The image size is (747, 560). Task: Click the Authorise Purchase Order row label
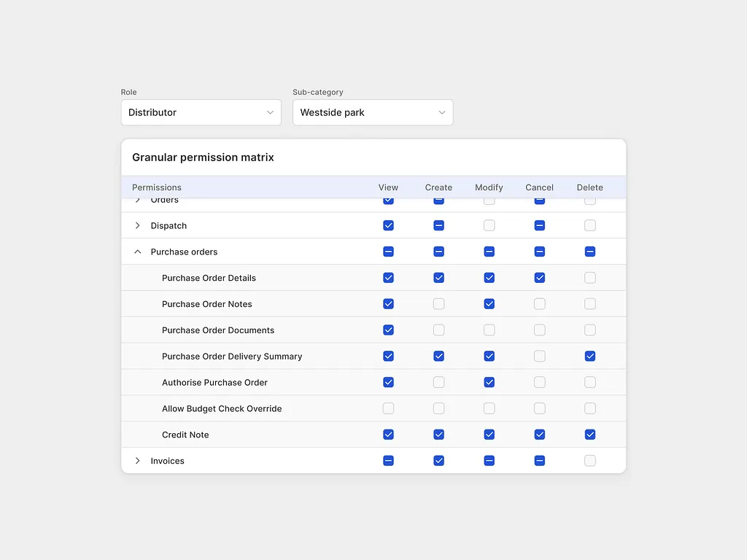click(x=214, y=382)
